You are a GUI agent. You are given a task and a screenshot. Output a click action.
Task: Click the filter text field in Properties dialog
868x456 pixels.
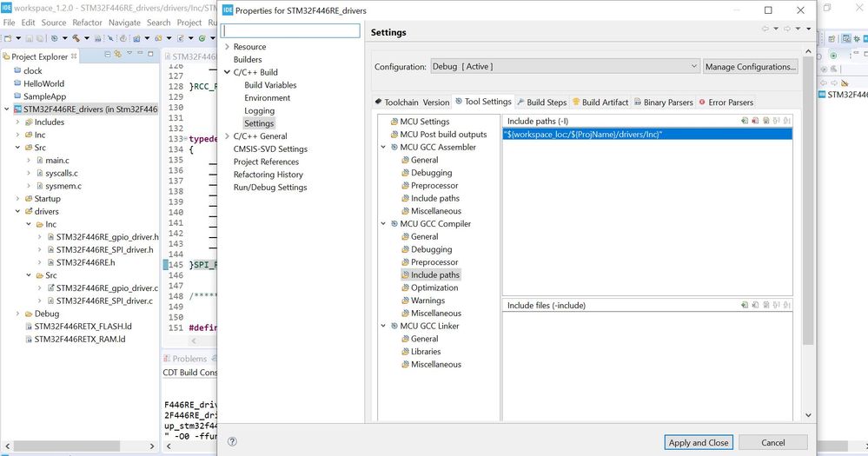point(290,30)
